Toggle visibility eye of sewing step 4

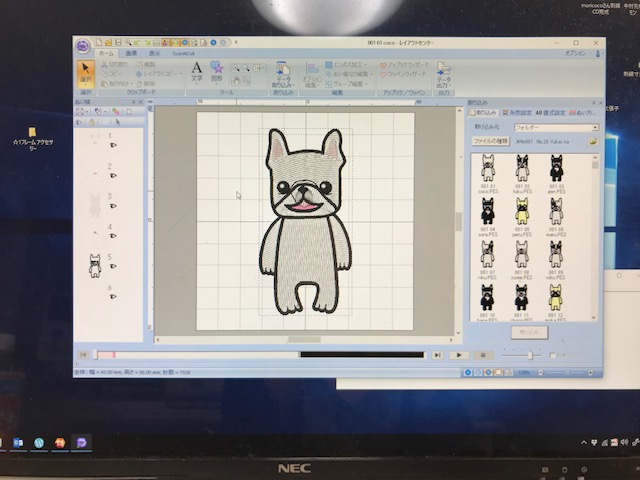tap(113, 236)
